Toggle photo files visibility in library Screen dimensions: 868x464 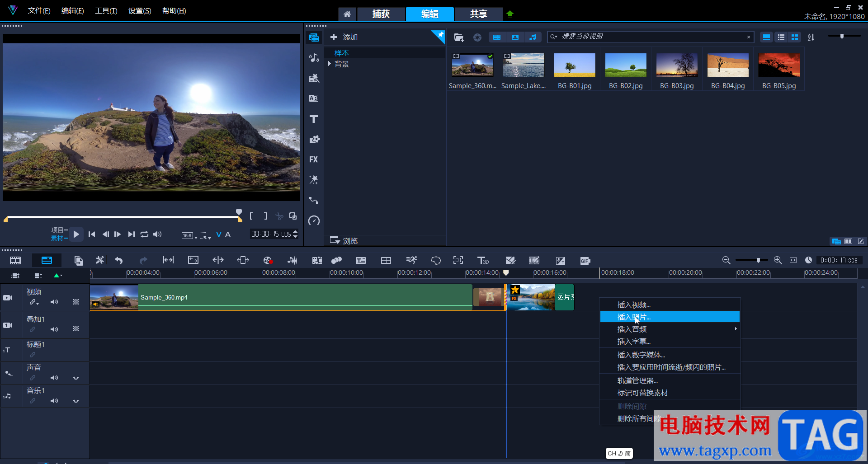click(515, 37)
